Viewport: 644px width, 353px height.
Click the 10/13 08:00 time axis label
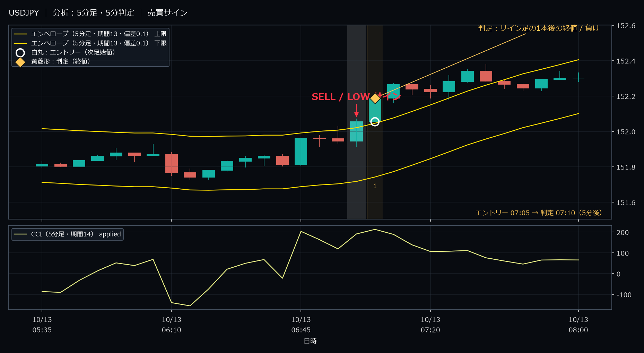[578, 325]
